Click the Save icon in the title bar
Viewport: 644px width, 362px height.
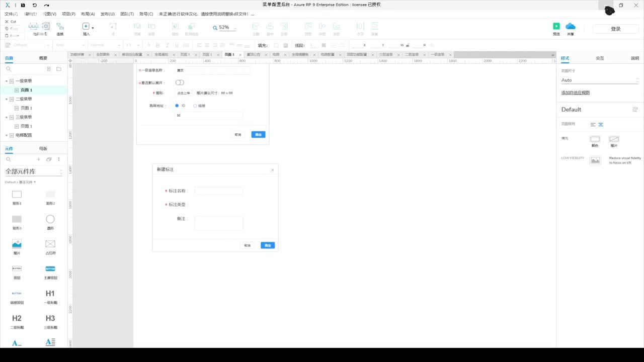pyautogui.click(x=23, y=5)
